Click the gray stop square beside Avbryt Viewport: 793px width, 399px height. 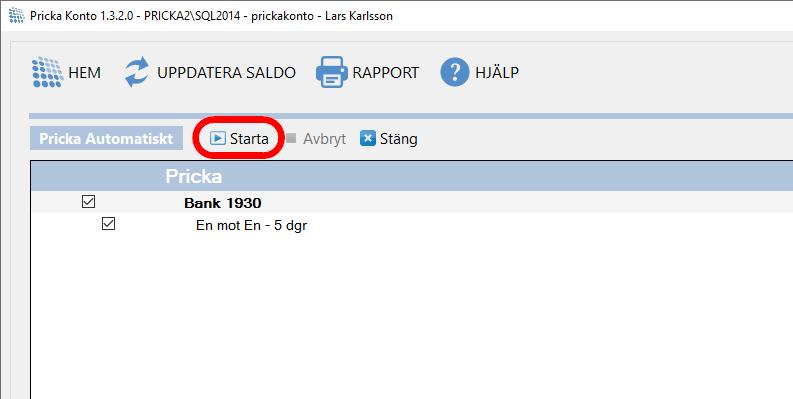click(x=291, y=138)
